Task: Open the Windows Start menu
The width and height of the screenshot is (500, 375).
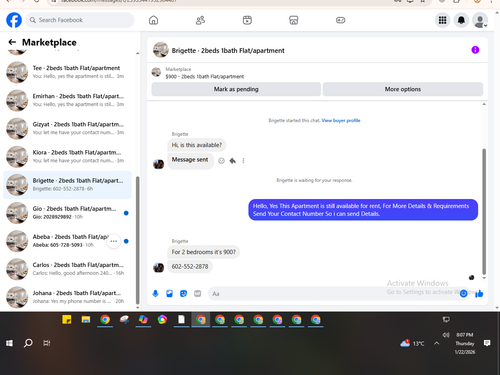Action: click(9, 343)
